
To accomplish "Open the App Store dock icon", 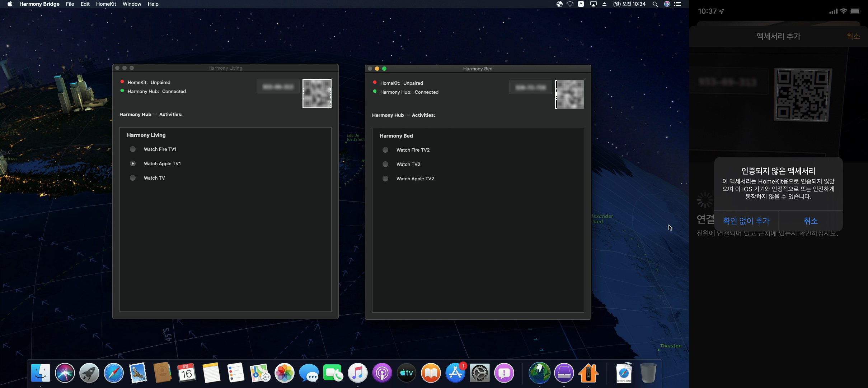I will [x=455, y=373].
